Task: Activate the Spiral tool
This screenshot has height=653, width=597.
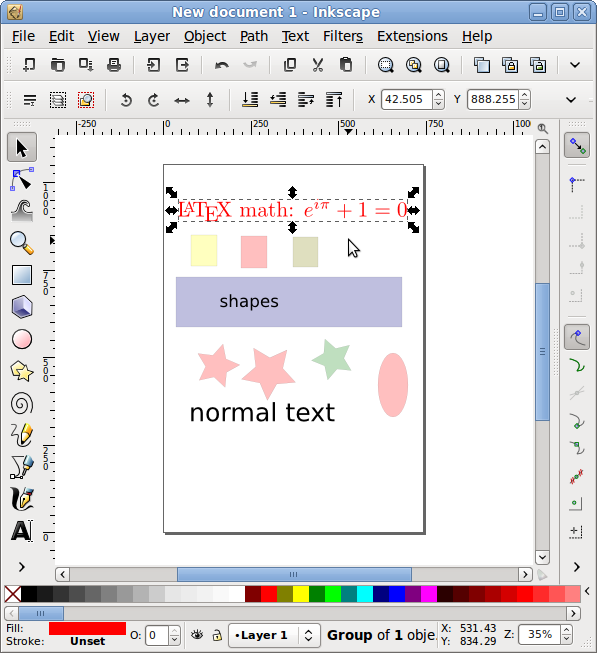Action: 22,403
